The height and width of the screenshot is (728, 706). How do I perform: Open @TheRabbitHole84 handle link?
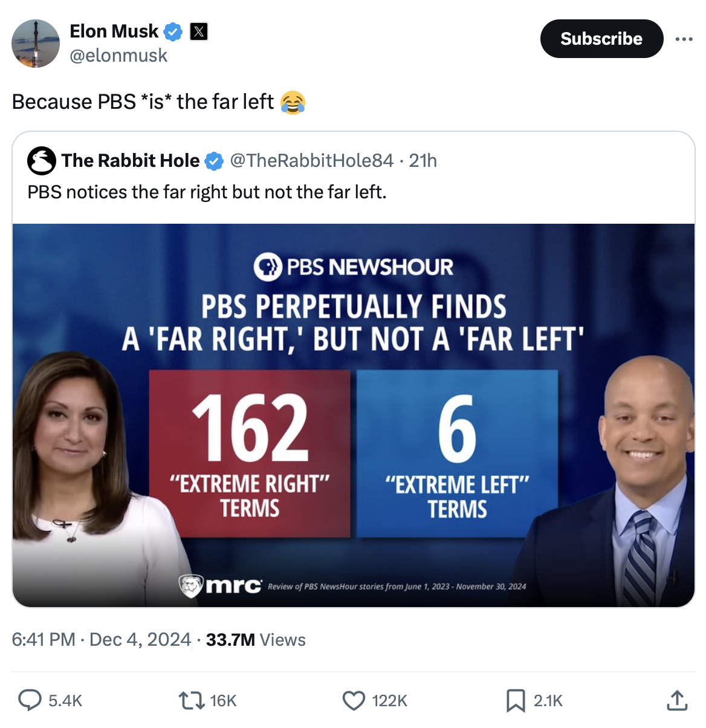point(312,160)
